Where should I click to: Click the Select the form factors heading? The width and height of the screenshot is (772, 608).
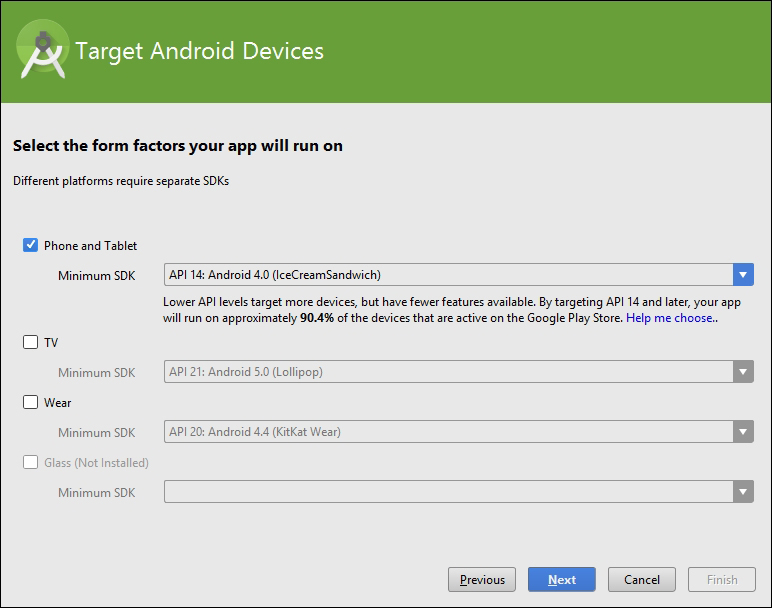point(178,146)
